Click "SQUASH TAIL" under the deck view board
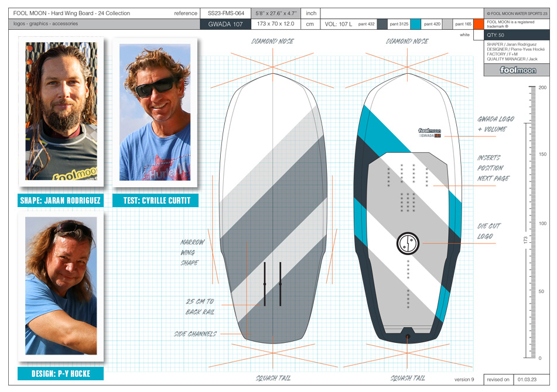The width and height of the screenshot is (557, 392). coord(408,378)
